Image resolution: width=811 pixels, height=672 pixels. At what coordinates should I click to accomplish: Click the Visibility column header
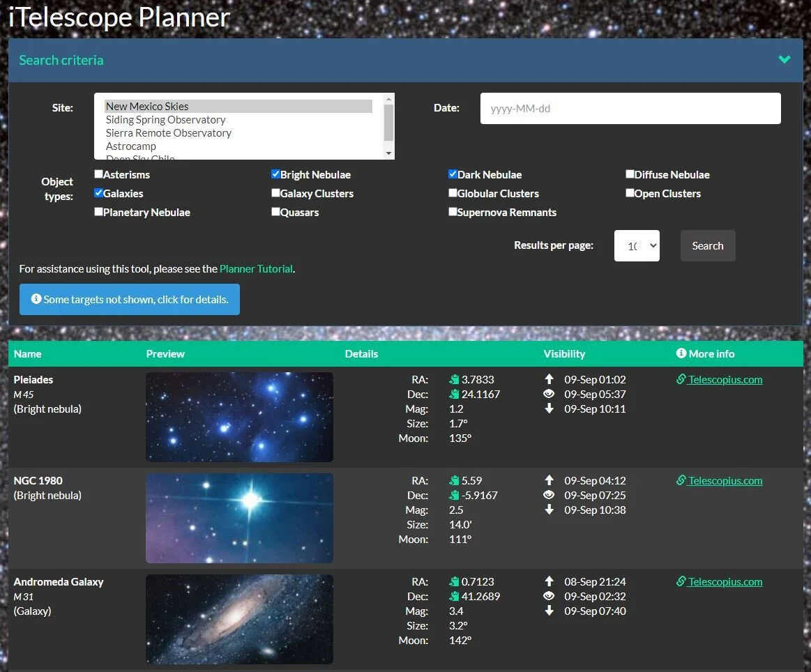[x=565, y=353]
